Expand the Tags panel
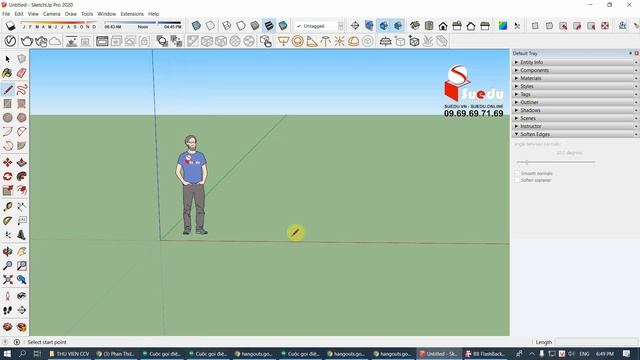 pos(575,94)
